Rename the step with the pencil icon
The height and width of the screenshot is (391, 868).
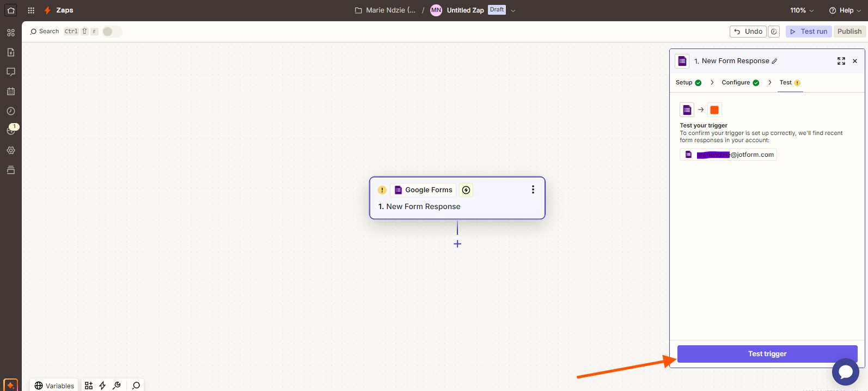pos(775,61)
